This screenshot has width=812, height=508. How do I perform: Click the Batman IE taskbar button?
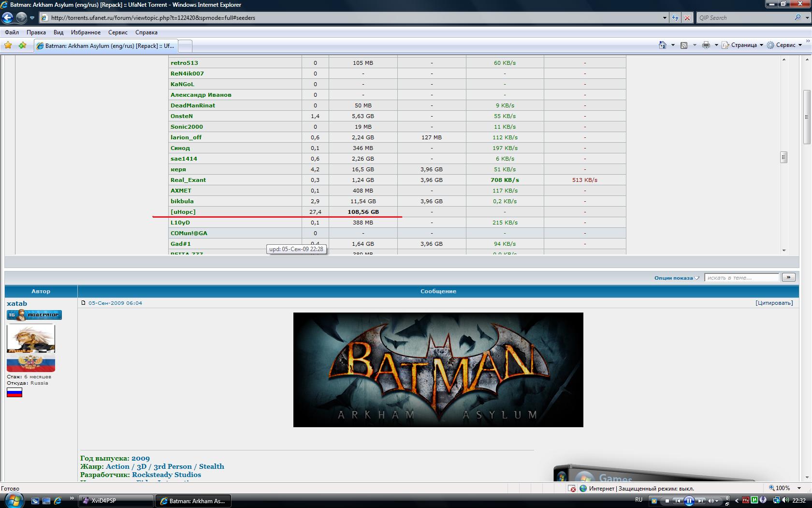click(x=193, y=501)
